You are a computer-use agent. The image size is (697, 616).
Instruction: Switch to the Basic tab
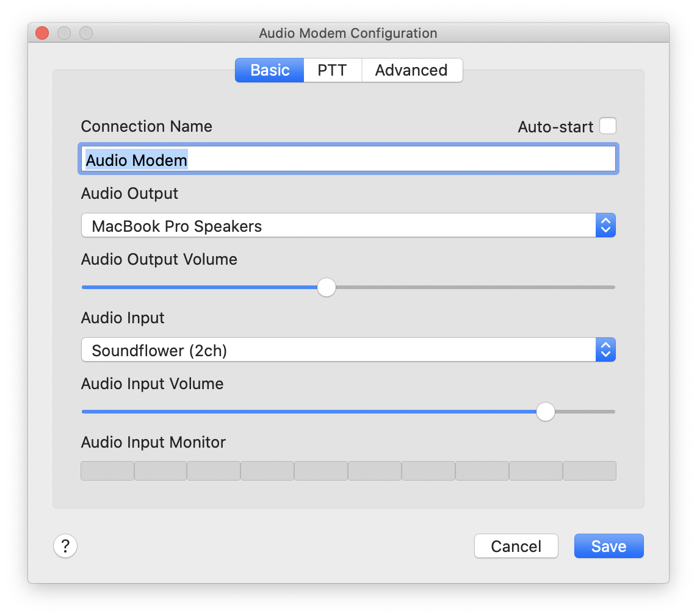point(269,70)
